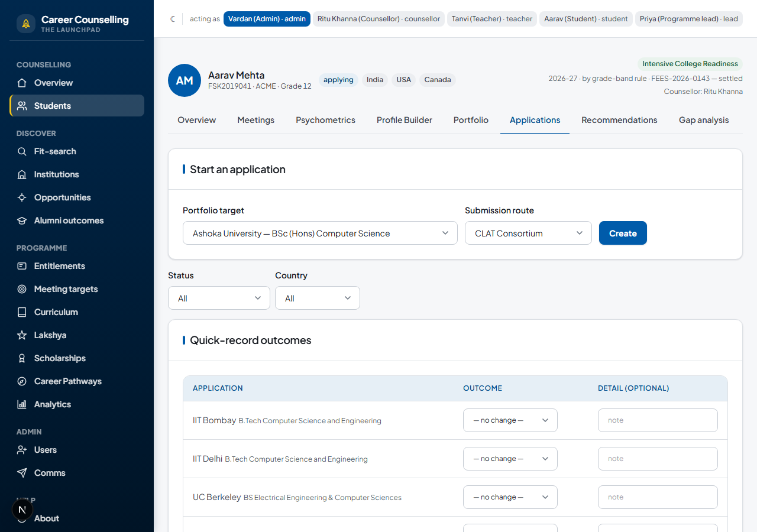Click the Students people icon in sidebar
Viewport: 757px width, 532px height.
click(22, 106)
